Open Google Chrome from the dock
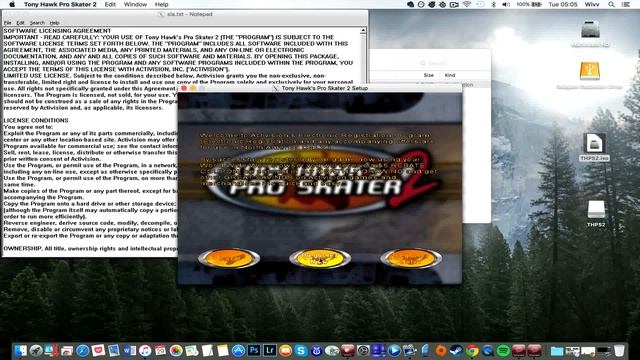The width and height of the screenshot is (640, 360). [472, 351]
